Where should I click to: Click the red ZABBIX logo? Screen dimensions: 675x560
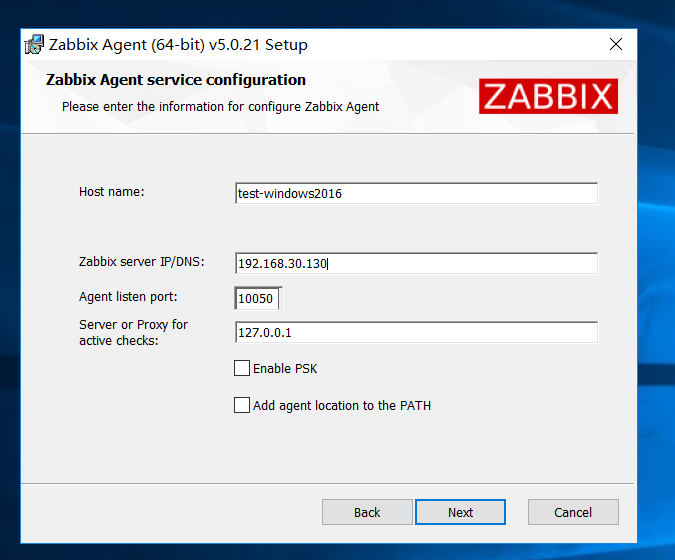coord(548,96)
